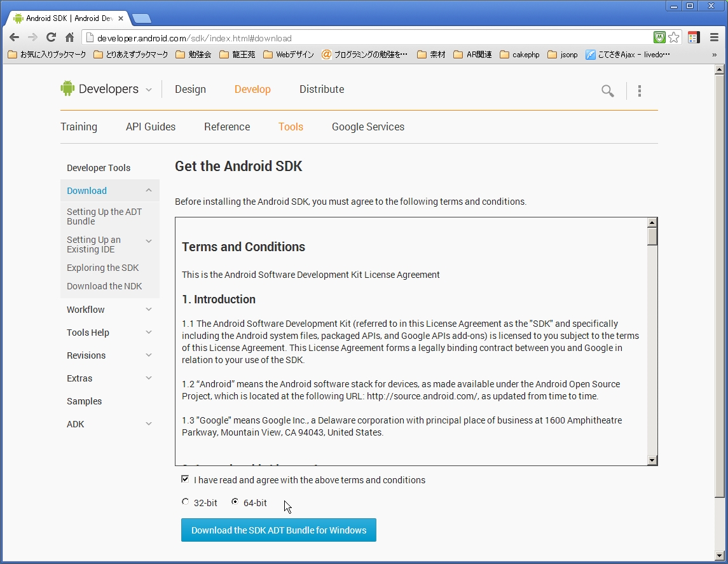
Task: Click the main page scrollbar thumb
Action: 720,285
